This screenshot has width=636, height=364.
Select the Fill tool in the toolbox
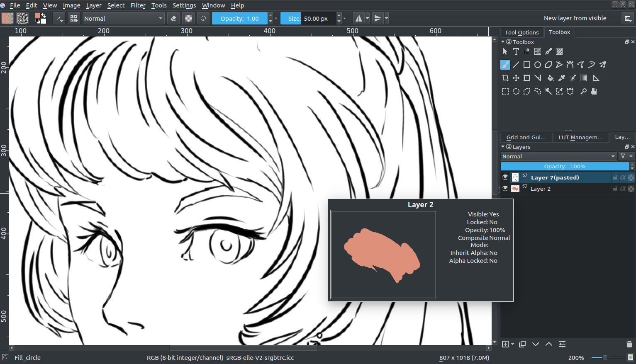coord(551,78)
